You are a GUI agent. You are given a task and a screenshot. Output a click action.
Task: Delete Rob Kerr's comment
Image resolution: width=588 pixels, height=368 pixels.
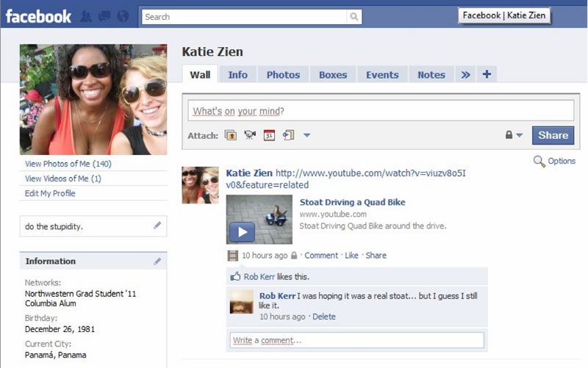coord(324,317)
